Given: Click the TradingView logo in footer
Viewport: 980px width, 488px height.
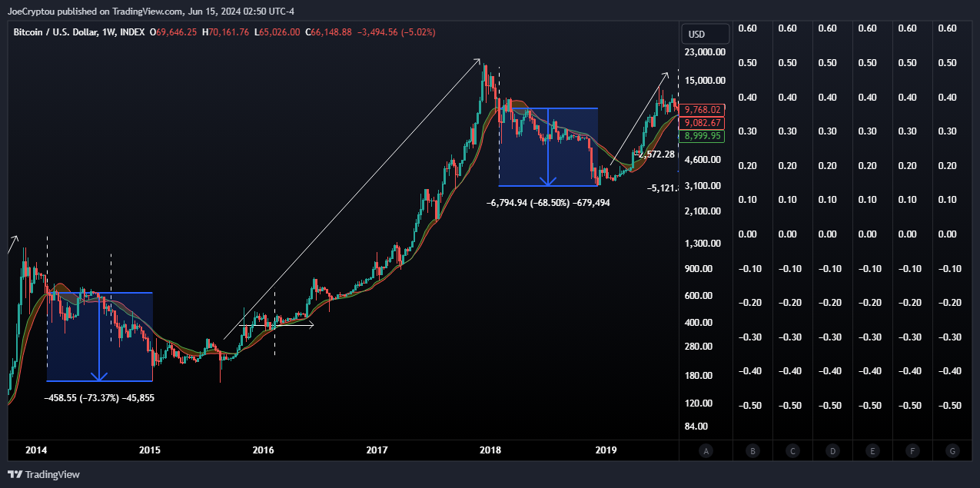Looking at the screenshot, I should tap(44, 475).
